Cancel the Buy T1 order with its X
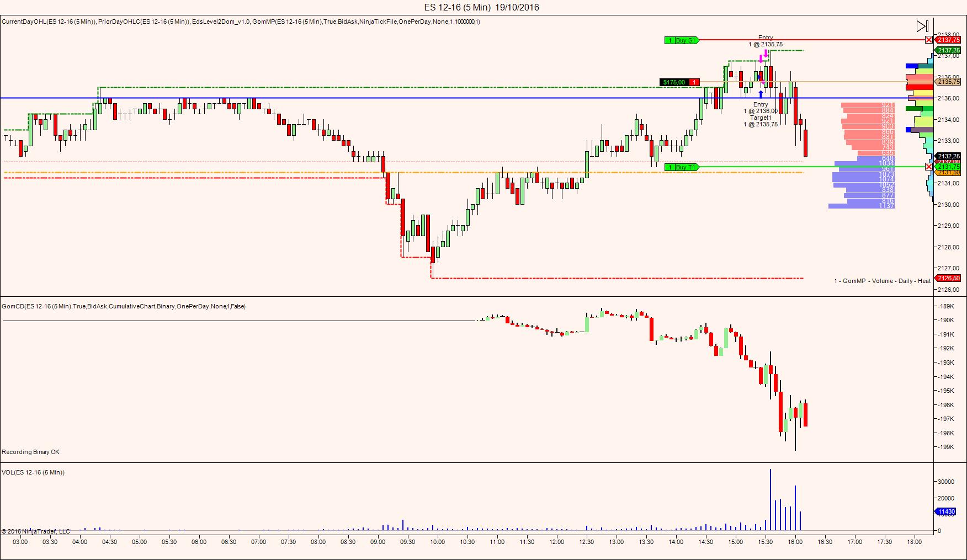This screenshot has width=967, height=560. pyautogui.click(x=929, y=167)
